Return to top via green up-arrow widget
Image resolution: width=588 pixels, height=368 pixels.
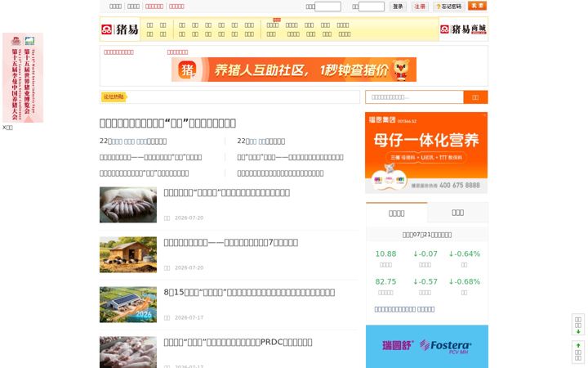pos(578,352)
